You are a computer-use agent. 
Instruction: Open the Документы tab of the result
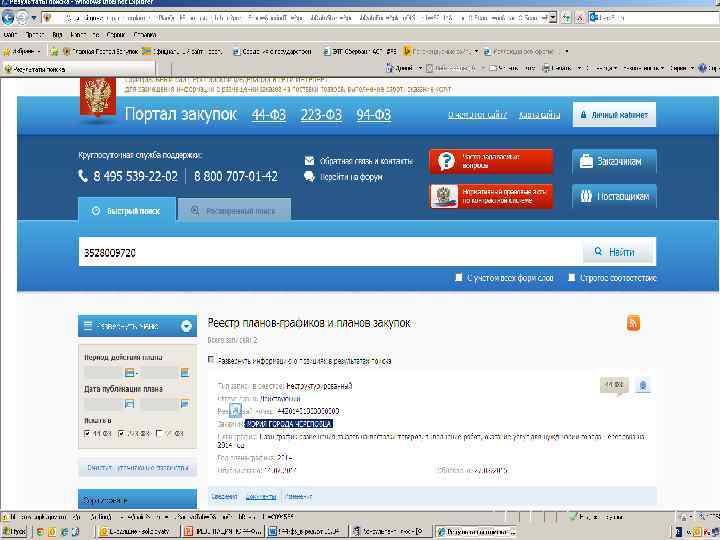261,496
